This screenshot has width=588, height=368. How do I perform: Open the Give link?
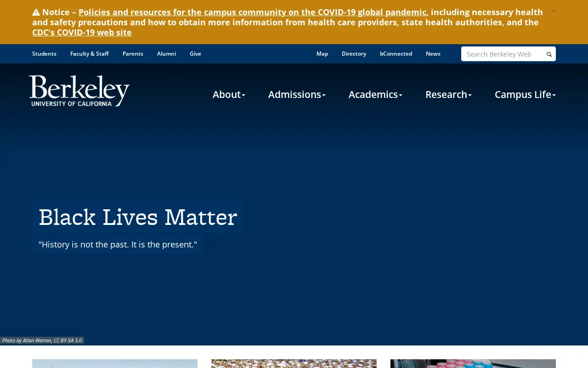click(195, 54)
